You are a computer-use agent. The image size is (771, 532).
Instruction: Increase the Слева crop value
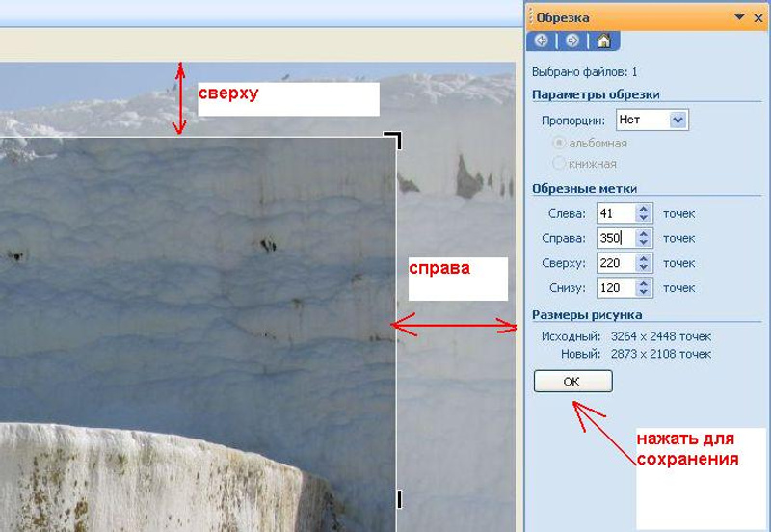[x=643, y=209]
